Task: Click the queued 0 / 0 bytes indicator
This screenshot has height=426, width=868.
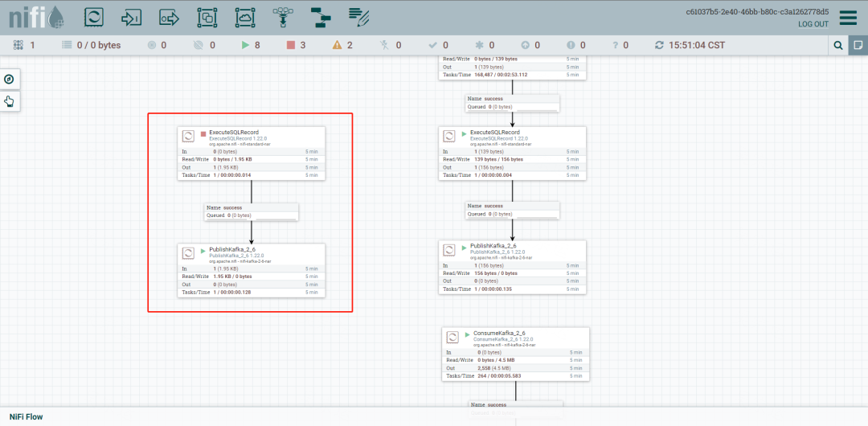Action: coord(92,46)
